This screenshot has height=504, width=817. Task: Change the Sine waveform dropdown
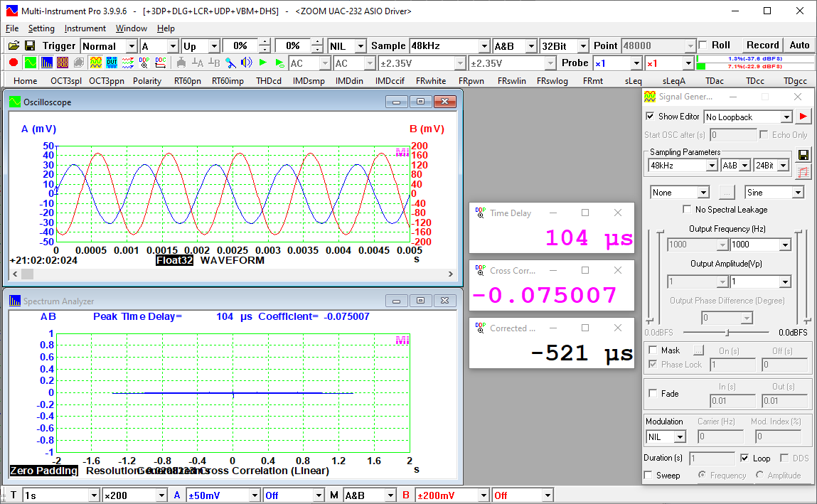coord(774,192)
